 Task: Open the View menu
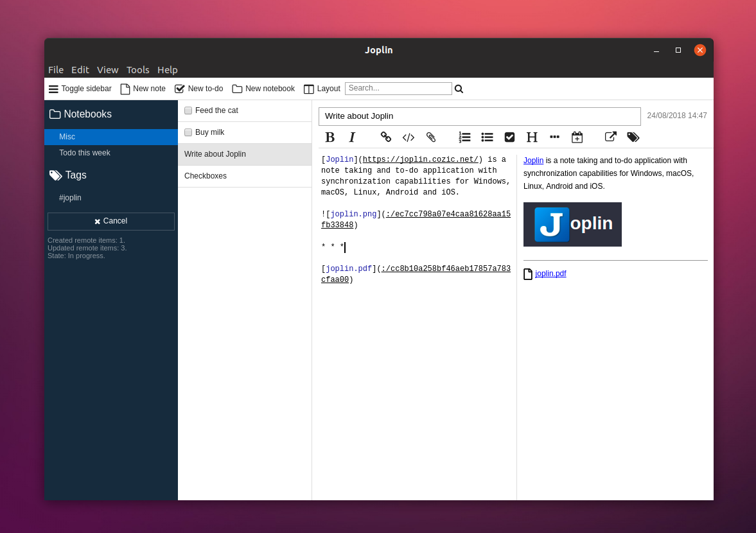(x=107, y=70)
